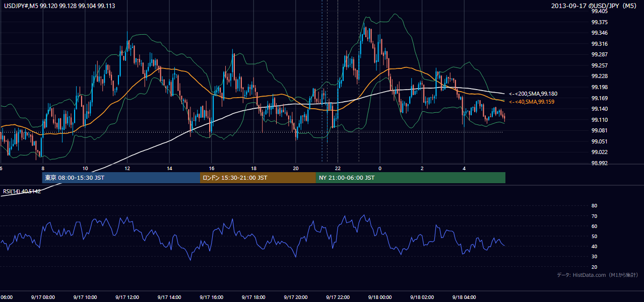Click hour marker 22 under price chart
This screenshot has height=302, width=644.
(338, 168)
